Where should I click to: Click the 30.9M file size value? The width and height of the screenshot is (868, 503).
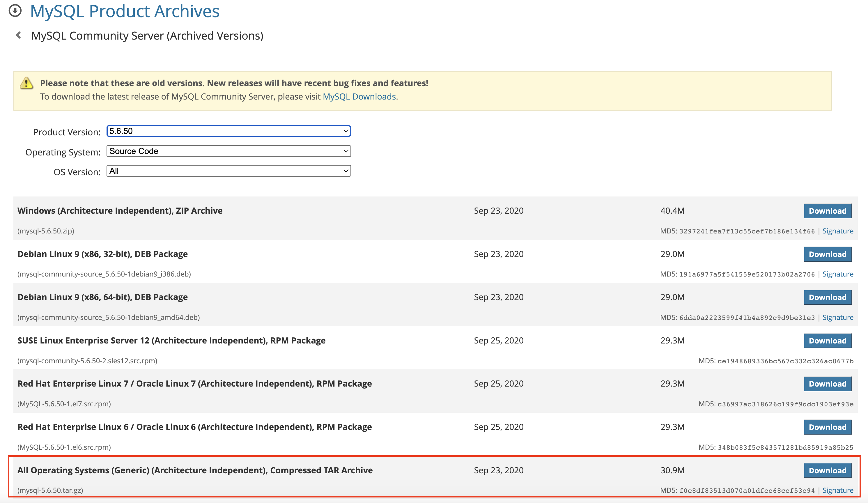pyautogui.click(x=672, y=470)
